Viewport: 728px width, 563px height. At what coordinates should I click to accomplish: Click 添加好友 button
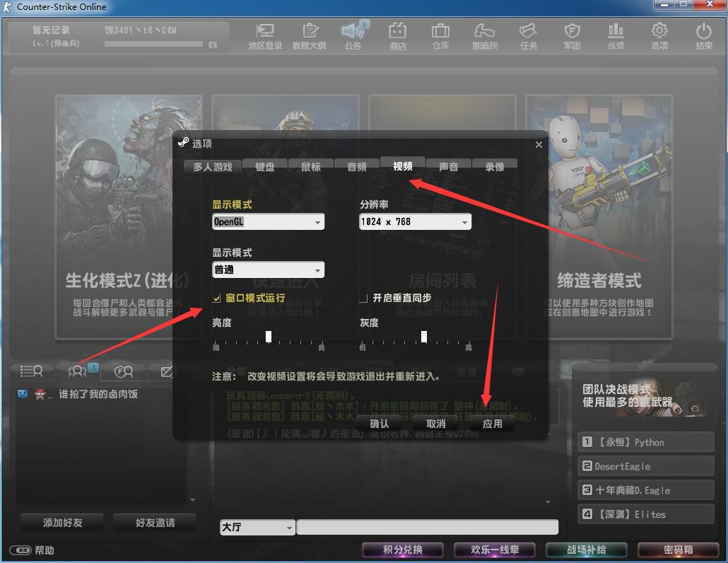point(62,523)
